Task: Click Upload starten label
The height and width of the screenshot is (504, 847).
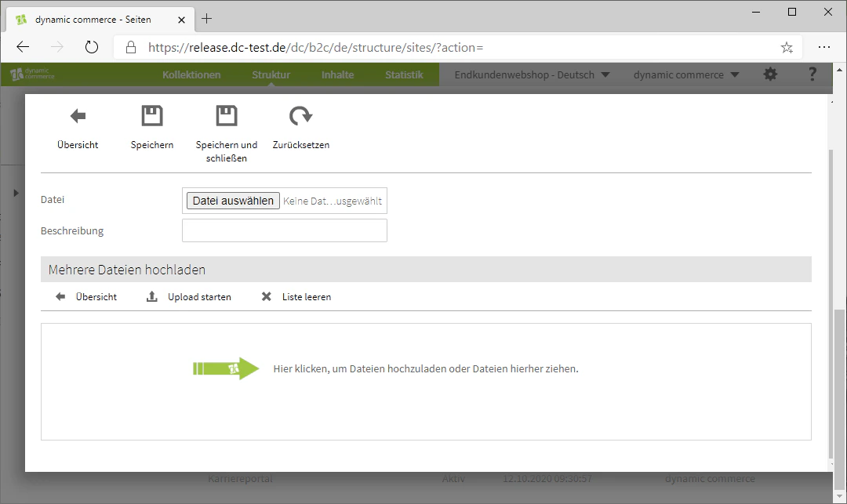Action: (199, 297)
